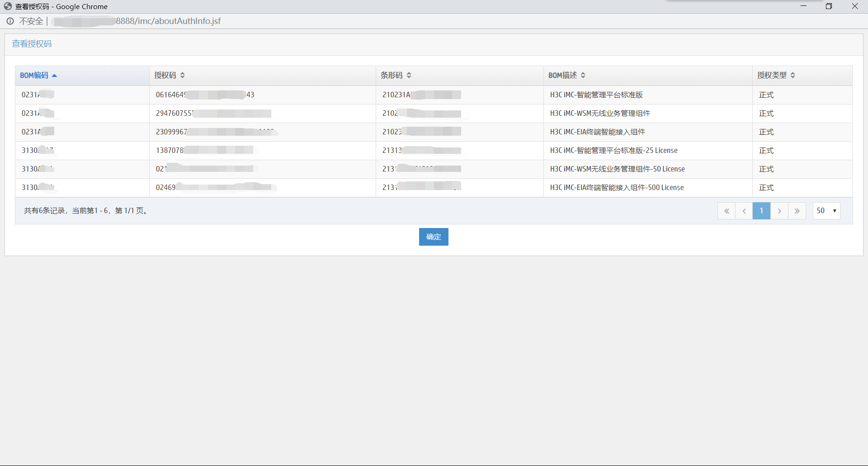This screenshot has width=868, height=466.
Task: Select 'H3C iMC-EIA终端智能接入组件' description cell
Action: tap(598, 132)
